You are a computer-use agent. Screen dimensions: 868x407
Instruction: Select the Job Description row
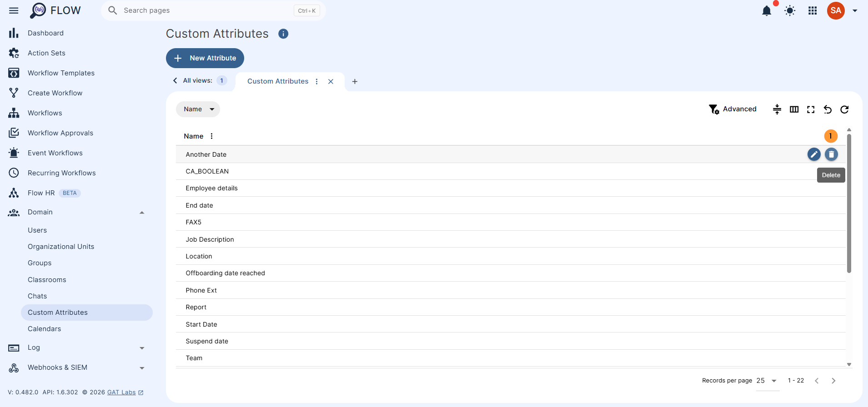pyautogui.click(x=511, y=239)
